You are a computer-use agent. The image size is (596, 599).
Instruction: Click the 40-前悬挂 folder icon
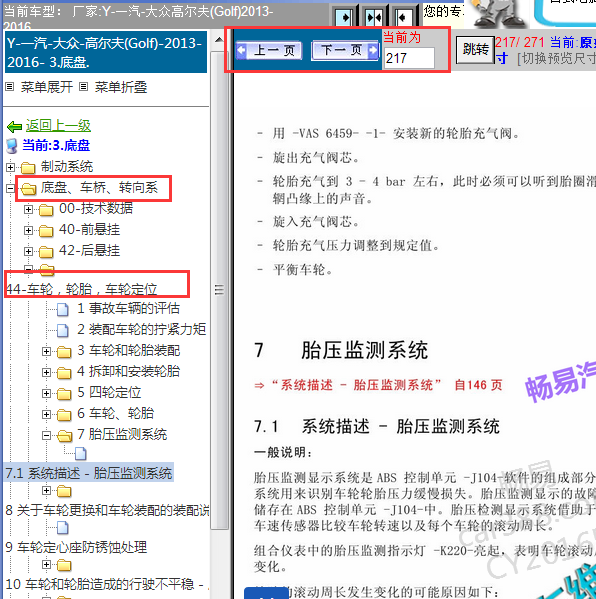(46, 231)
